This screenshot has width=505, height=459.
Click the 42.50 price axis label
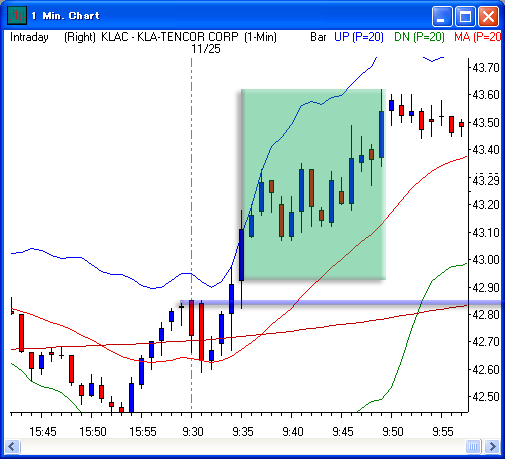tap(486, 397)
